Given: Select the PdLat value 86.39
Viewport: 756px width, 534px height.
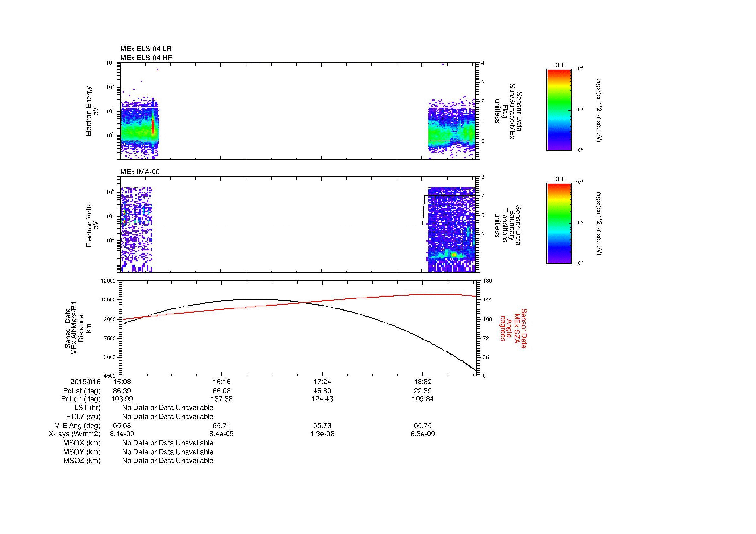Looking at the screenshot, I should point(122,391).
